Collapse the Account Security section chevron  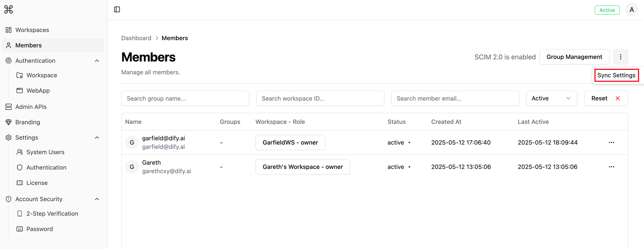pos(97,199)
